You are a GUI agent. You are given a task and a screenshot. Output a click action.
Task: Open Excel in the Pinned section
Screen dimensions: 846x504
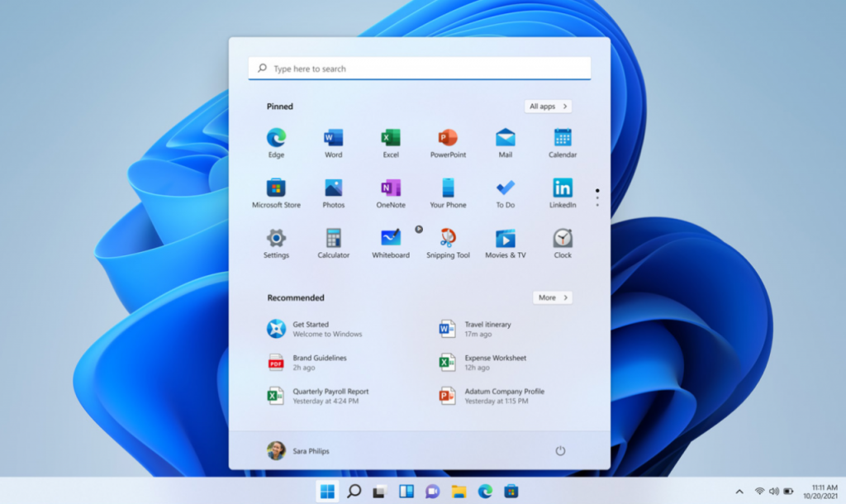(x=391, y=143)
